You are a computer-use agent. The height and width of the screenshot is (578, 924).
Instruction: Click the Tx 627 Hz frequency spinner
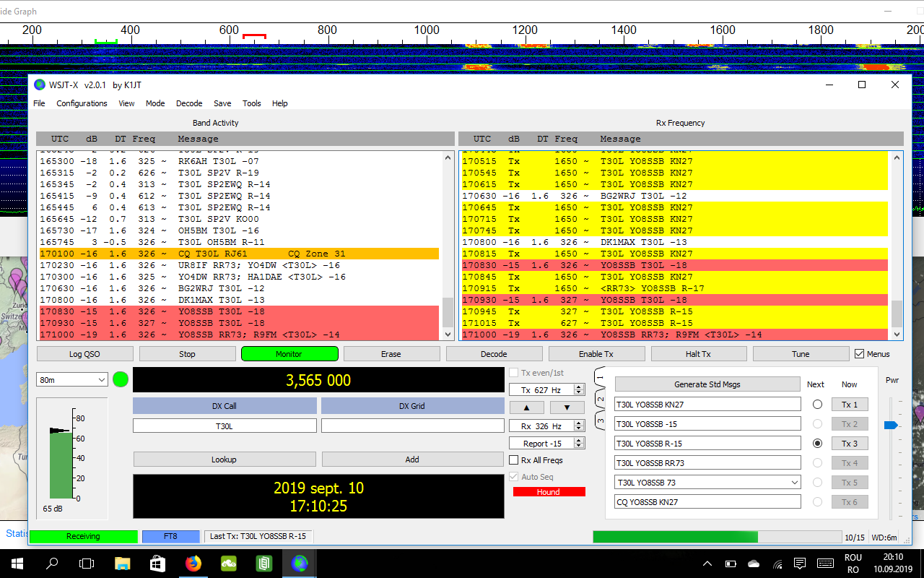point(546,390)
